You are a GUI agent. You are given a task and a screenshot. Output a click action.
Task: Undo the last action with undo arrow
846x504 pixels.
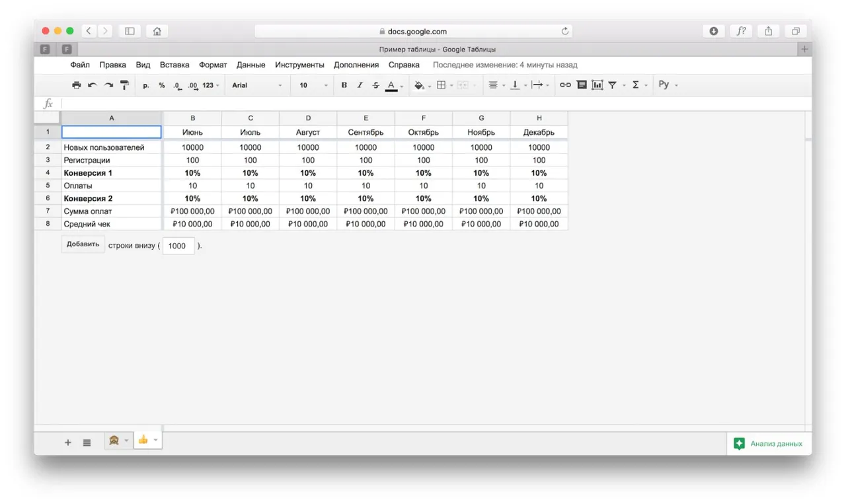(93, 85)
